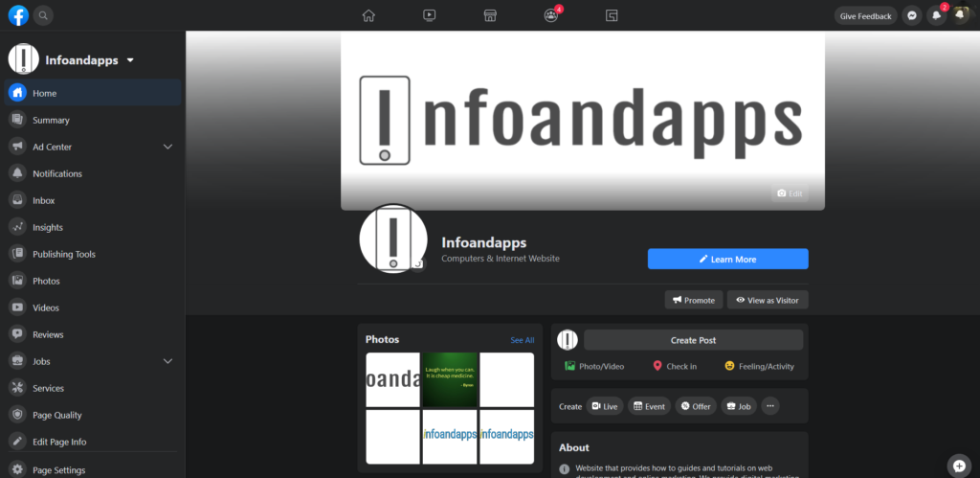980x478 pixels.
Task: Open the green quote photo thumbnail
Action: pos(450,379)
